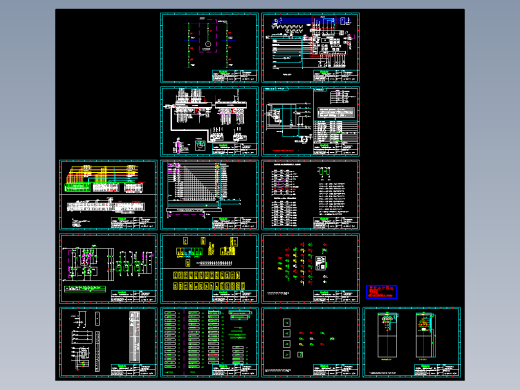Click the title block of the two-cabinet elevation sheet

click(436, 370)
